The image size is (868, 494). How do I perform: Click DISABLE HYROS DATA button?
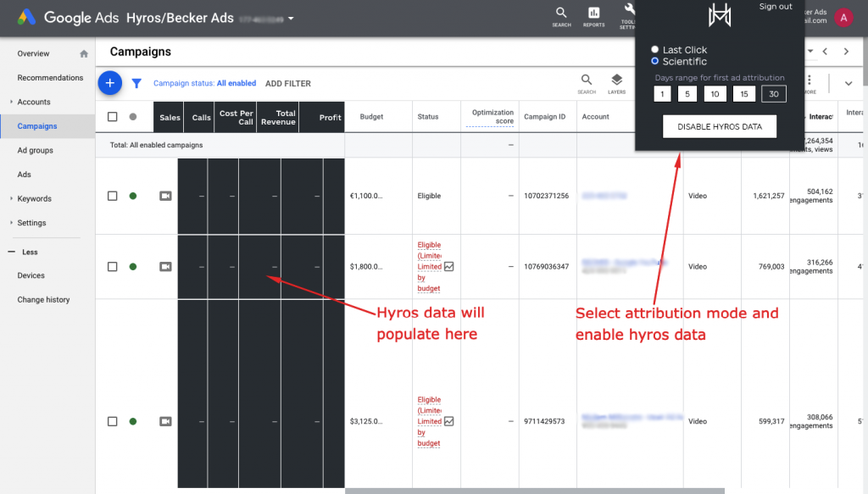point(720,127)
